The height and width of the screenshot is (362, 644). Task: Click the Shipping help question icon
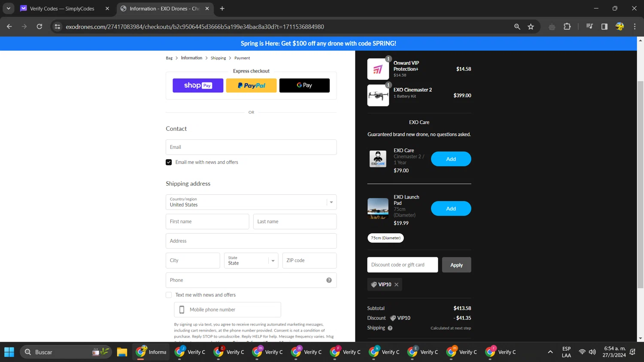[x=390, y=328]
